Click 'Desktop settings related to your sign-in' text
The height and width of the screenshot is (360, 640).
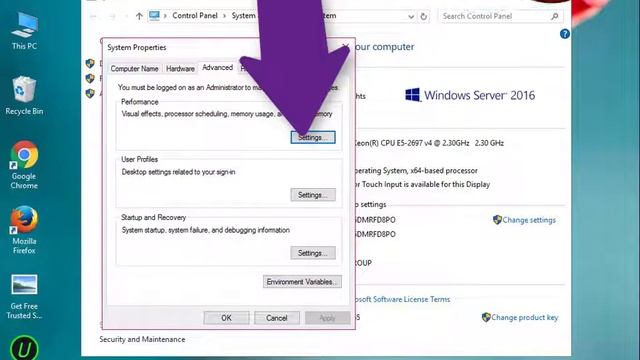[x=178, y=172]
